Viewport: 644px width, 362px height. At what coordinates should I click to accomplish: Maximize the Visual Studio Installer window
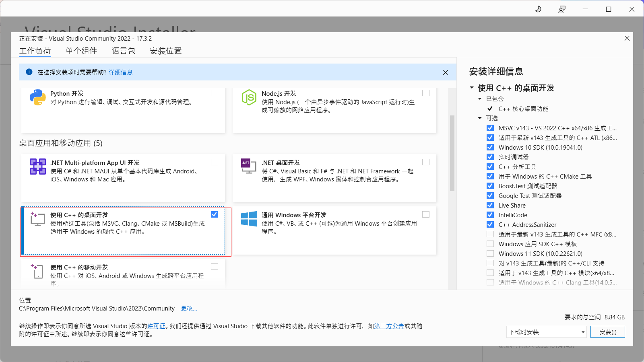coord(609,9)
